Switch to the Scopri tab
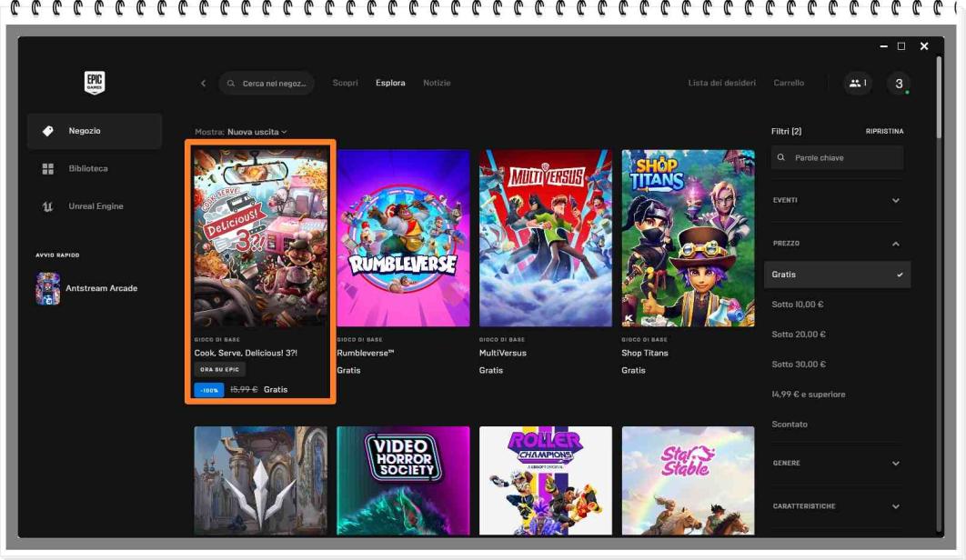 pyautogui.click(x=345, y=83)
